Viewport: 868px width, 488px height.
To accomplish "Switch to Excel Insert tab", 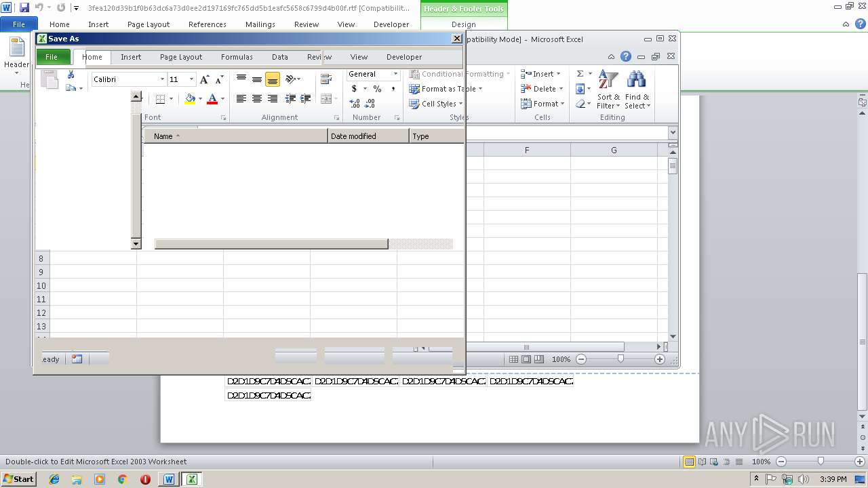I will point(131,57).
